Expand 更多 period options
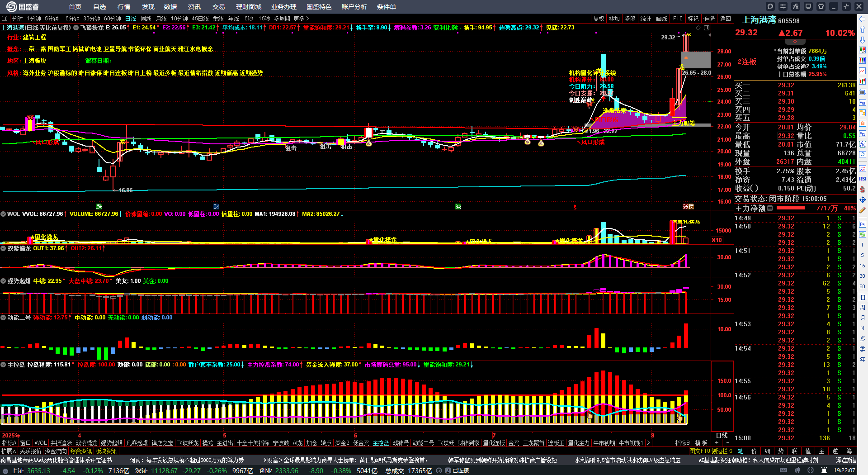 coord(301,19)
